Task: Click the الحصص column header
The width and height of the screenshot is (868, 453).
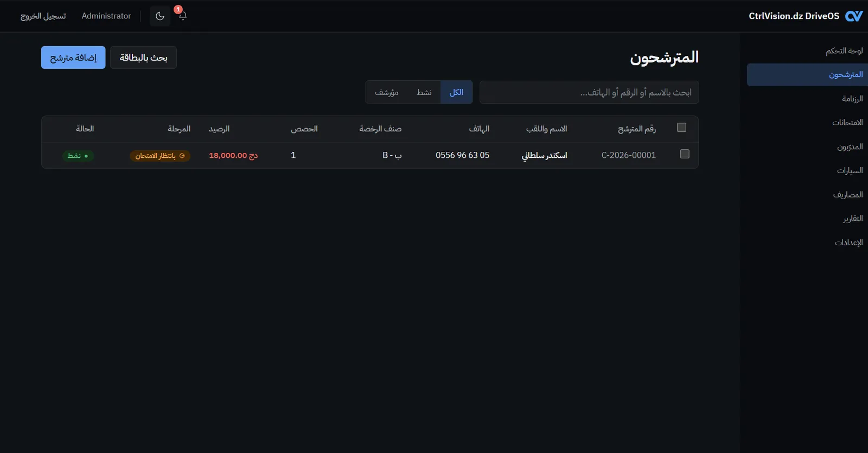Action: (304, 129)
